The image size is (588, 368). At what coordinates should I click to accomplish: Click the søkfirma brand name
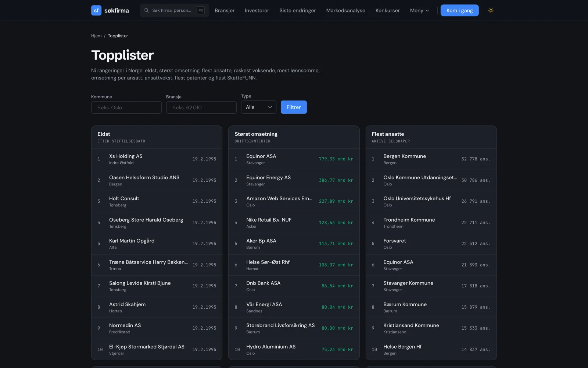(x=116, y=10)
